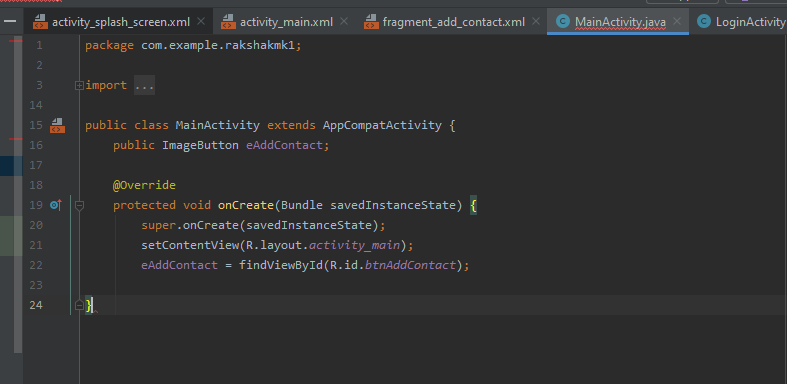Click line number 16 in gutter
Image resolution: width=787 pixels, height=384 pixels.
coord(36,145)
